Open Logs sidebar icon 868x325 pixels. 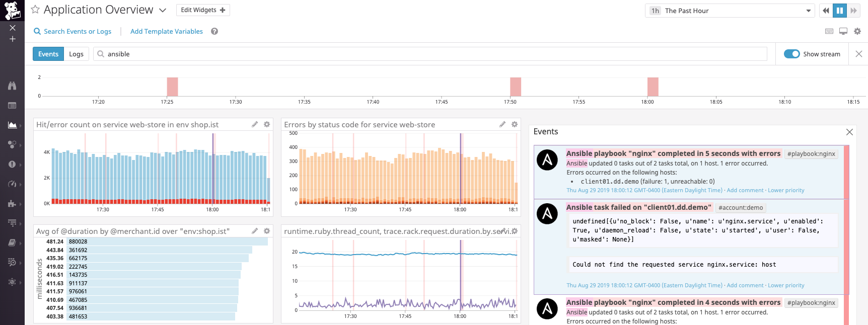click(x=12, y=262)
